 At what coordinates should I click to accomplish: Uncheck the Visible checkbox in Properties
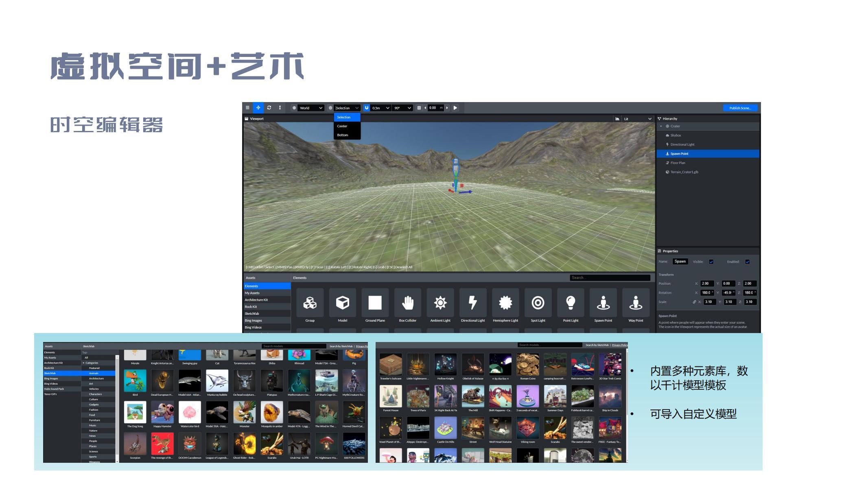(x=711, y=262)
